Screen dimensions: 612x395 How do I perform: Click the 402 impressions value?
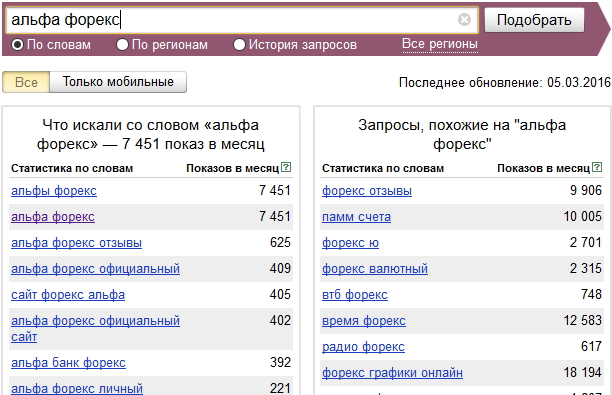click(x=280, y=320)
